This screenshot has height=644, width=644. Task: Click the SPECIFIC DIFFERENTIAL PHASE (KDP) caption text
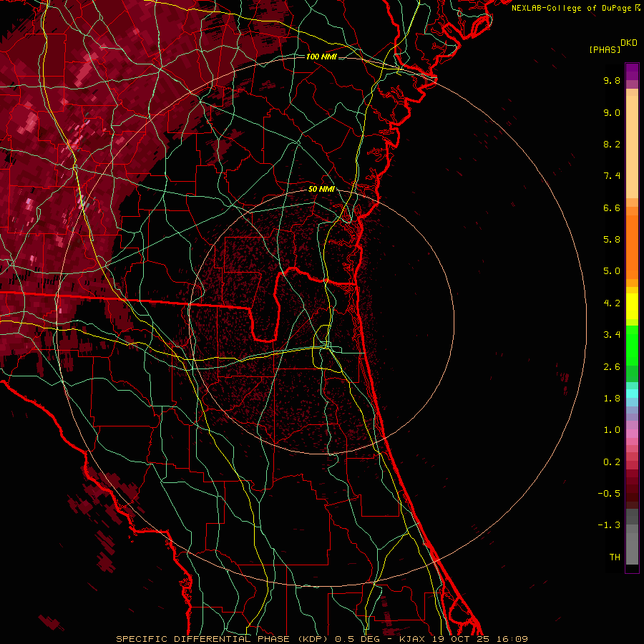(x=224, y=639)
